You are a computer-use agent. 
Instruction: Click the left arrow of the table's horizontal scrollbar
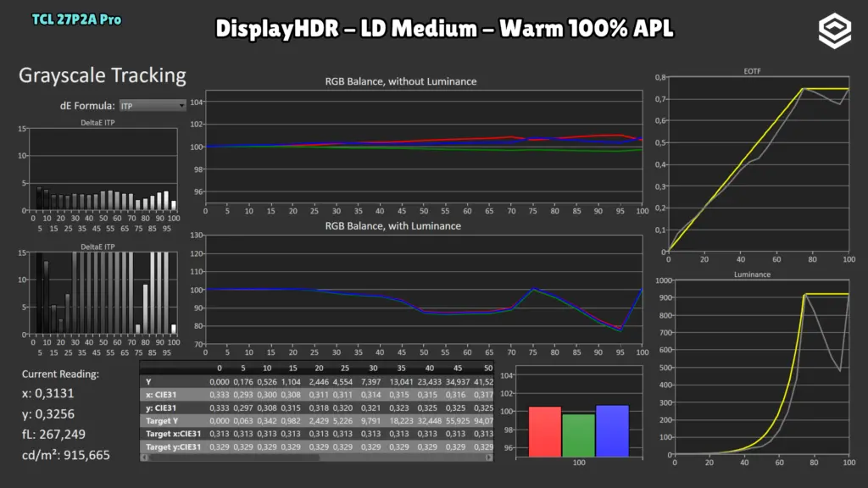click(x=145, y=457)
